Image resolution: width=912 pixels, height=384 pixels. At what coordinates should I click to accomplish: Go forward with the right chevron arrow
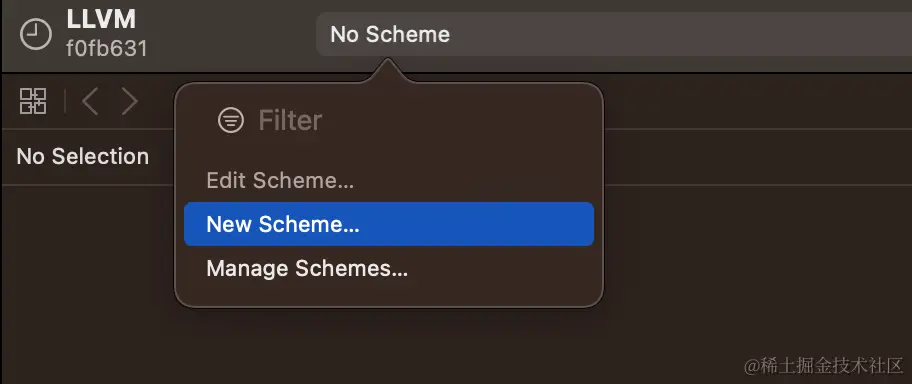click(129, 102)
